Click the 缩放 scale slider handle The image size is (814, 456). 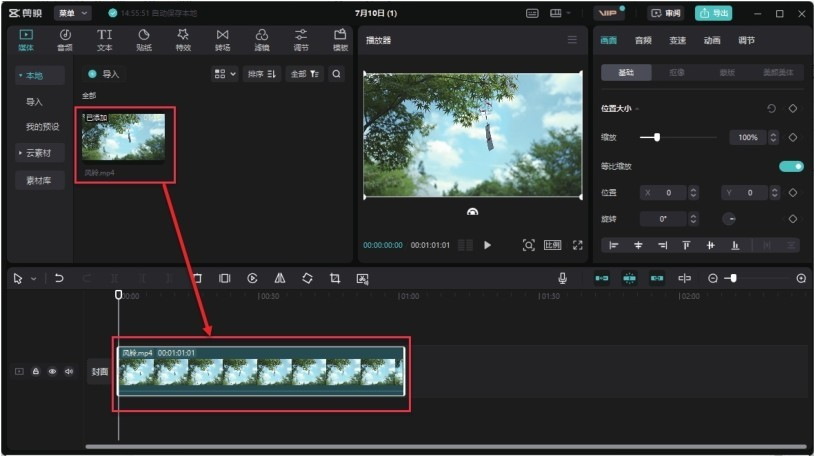pyautogui.click(x=656, y=137)
